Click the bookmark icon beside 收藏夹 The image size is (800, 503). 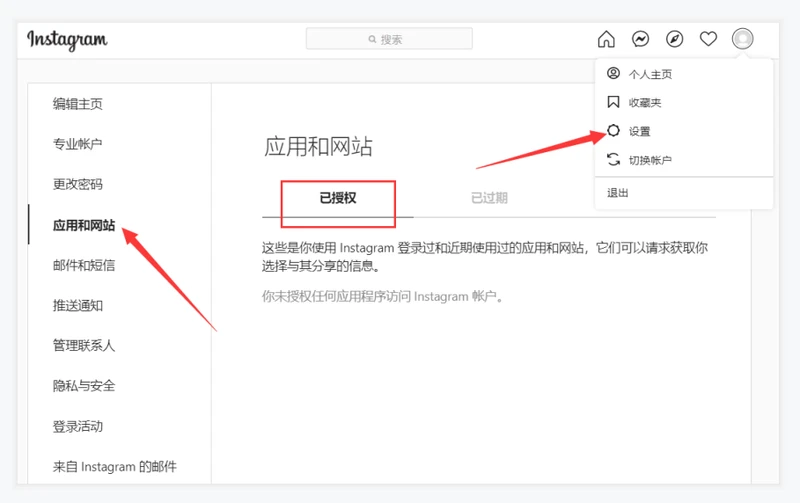[613, 102]
